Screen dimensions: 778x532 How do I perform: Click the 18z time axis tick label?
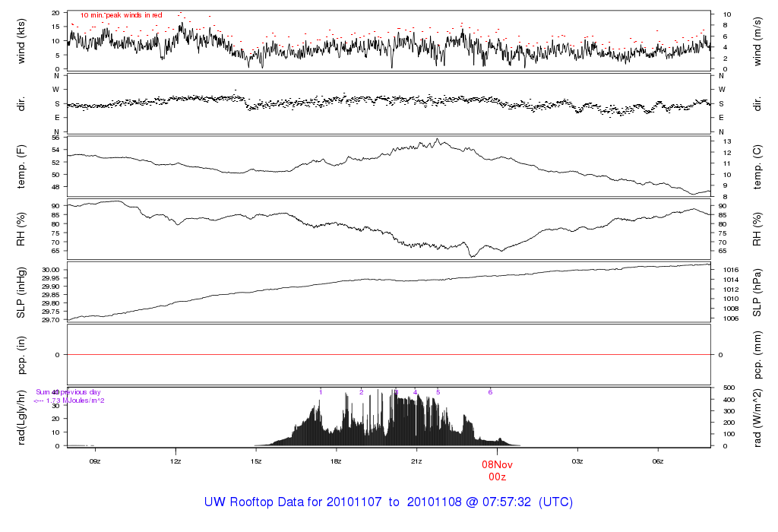[x=336, y=461]
